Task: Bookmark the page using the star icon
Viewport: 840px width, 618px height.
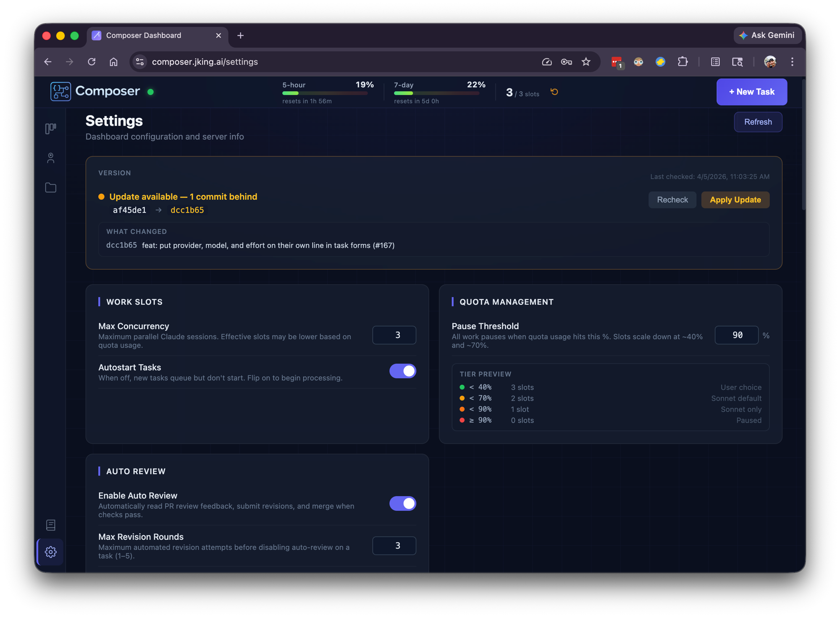Action: 586,62
